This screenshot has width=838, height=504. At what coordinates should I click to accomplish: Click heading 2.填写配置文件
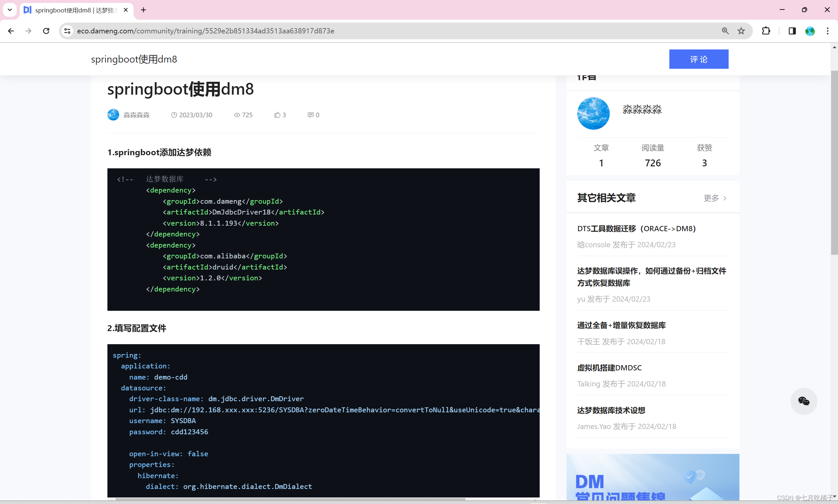[137, 328]
